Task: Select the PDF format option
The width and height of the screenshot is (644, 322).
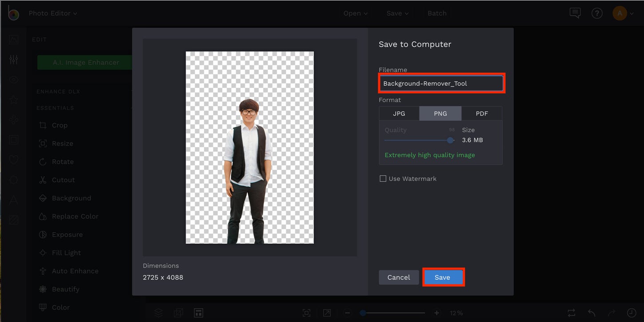Action: 481,113
